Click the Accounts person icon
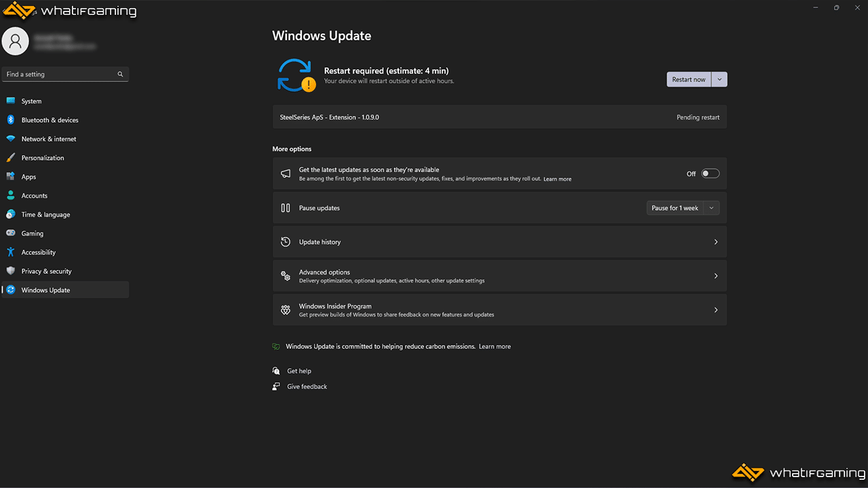Image resolution: width=868 pixels, height=488 pixels. [10, 195]
